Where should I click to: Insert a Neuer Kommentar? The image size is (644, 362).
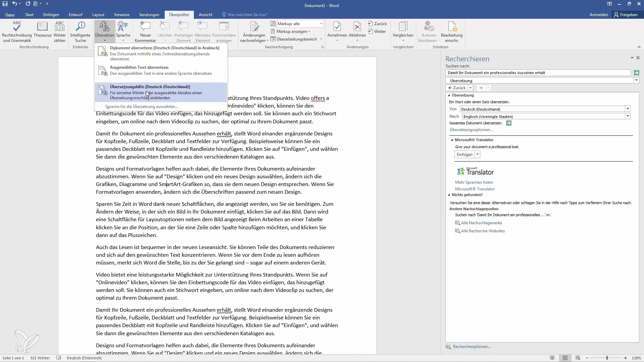point(145,32)
